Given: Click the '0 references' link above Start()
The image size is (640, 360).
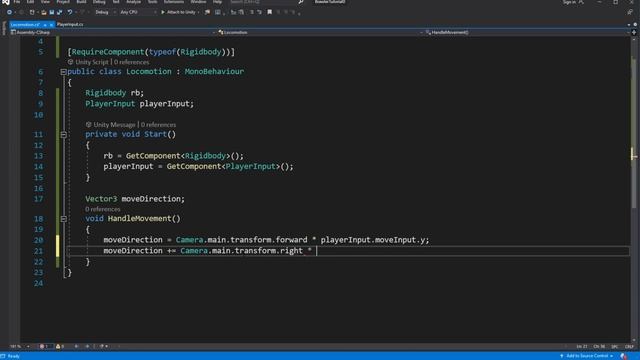Looking at the screenshot, I should click(x=158, y=124).
